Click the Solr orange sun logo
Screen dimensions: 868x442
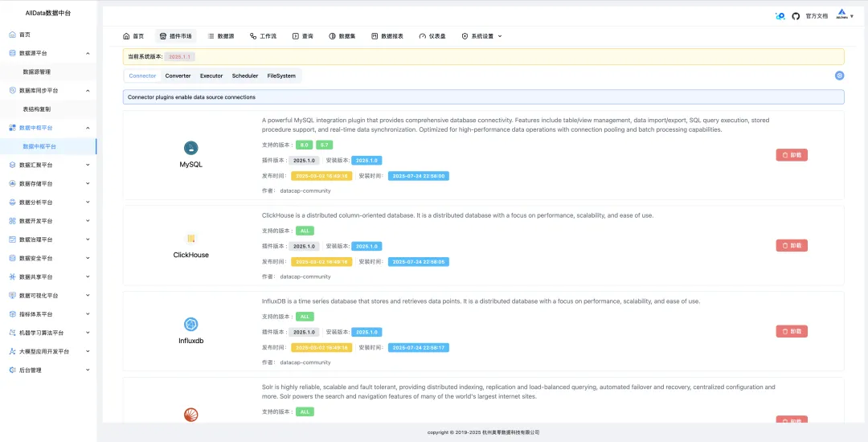(x=191, y=415)
